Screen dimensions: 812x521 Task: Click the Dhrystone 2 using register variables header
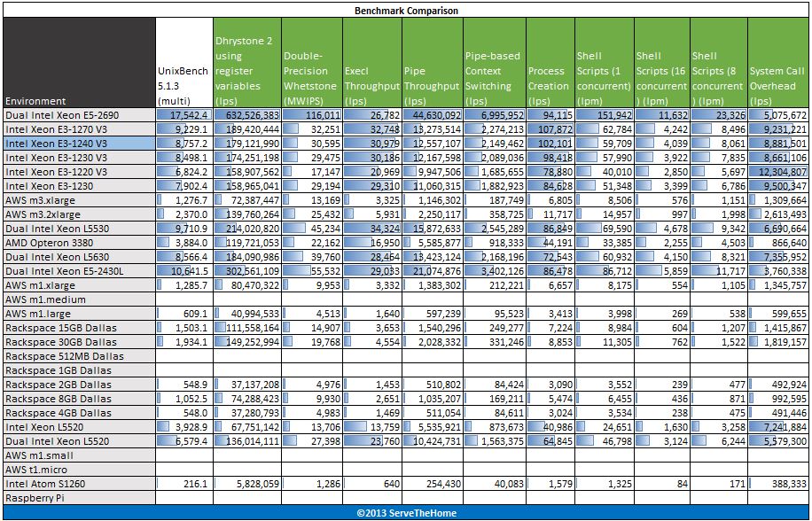247,63
